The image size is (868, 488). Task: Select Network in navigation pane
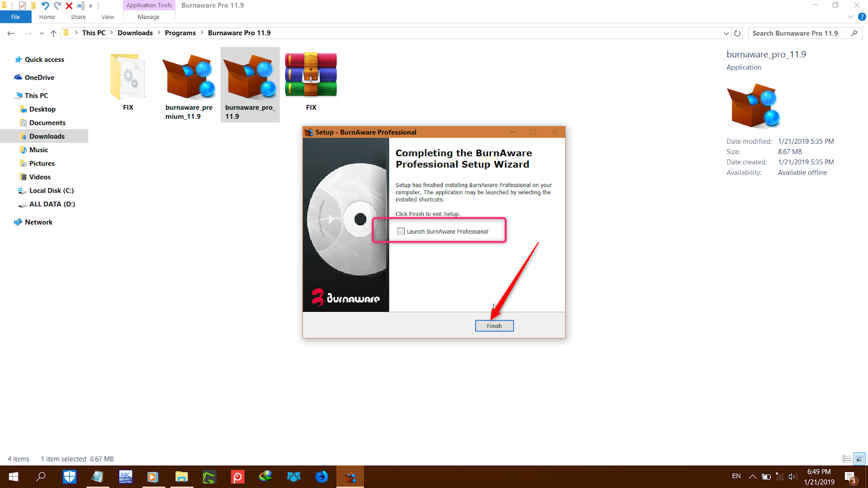[33, 222]
